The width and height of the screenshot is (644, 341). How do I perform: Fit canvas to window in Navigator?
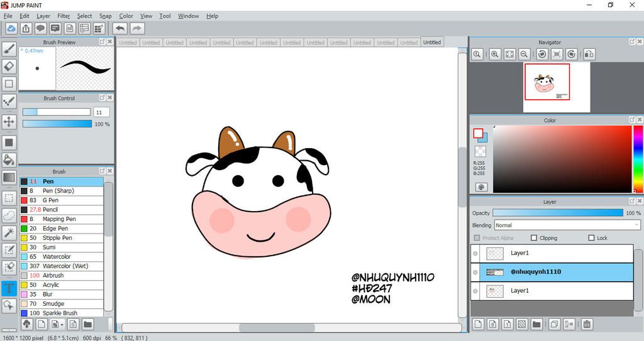pos(509,54)
